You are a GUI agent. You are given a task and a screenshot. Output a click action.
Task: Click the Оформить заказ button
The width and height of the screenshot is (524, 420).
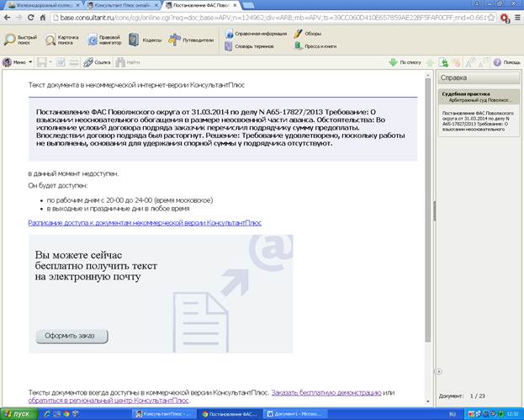tap(71, 336)
